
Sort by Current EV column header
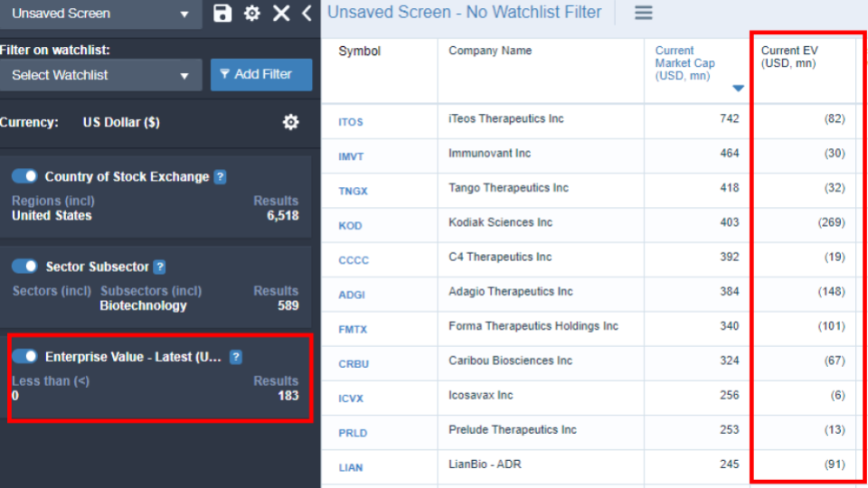788,56
